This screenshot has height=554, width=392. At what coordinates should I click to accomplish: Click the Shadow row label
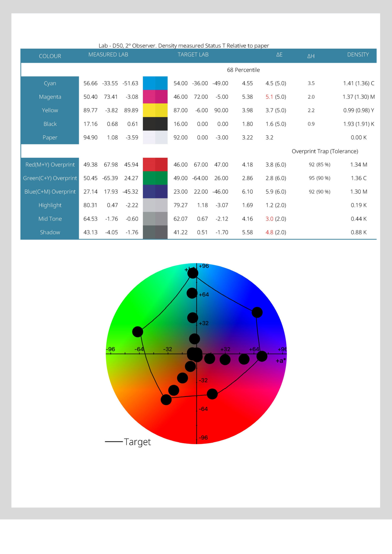(x=50, y=232)
